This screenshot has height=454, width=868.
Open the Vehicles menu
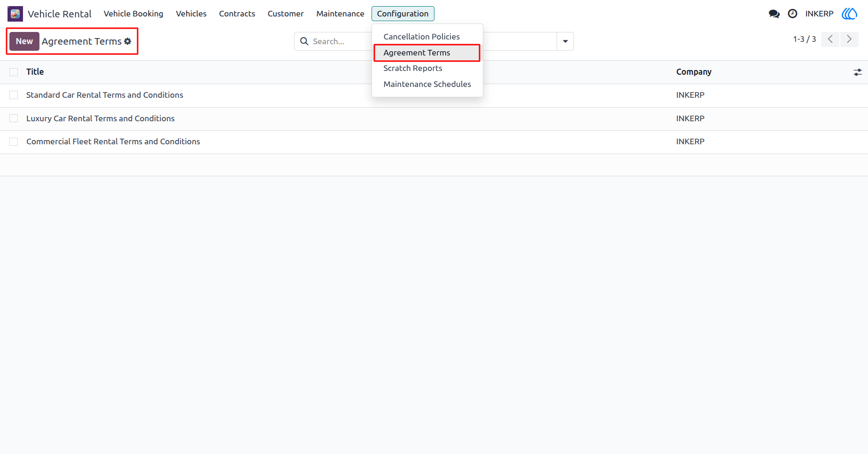tap(191, 14)
